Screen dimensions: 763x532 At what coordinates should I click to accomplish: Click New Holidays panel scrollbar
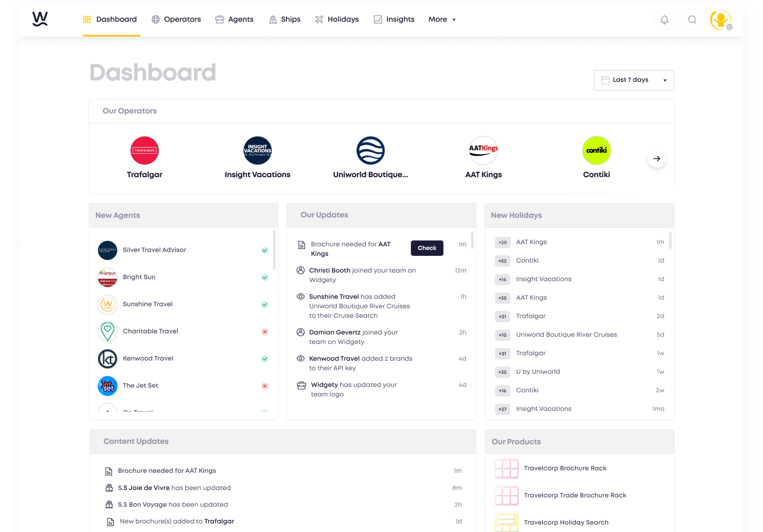670,240
